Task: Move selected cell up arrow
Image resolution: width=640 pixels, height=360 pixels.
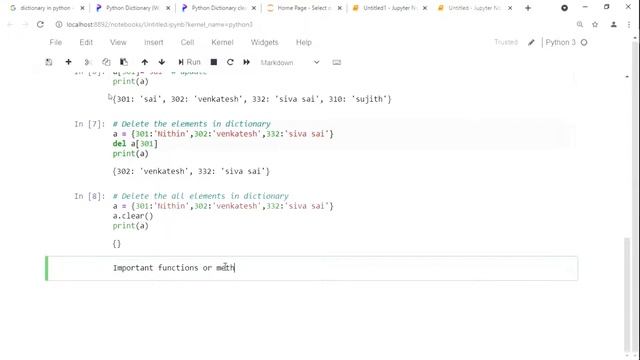Action: pyautogui.click(x=144, y=62)
